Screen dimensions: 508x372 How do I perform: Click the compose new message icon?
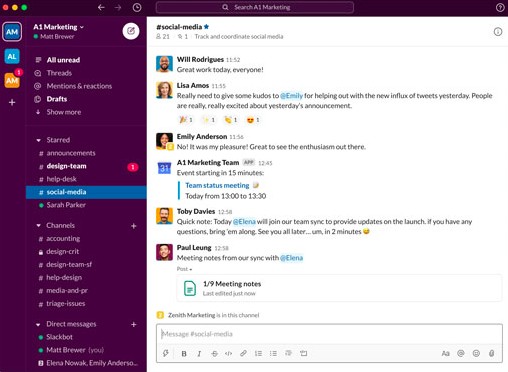131,31
